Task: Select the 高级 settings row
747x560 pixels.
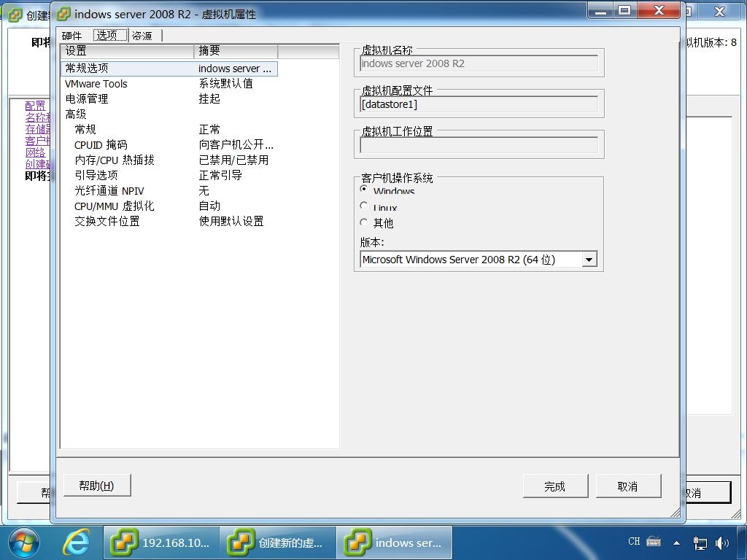Action: click(169, 114)
